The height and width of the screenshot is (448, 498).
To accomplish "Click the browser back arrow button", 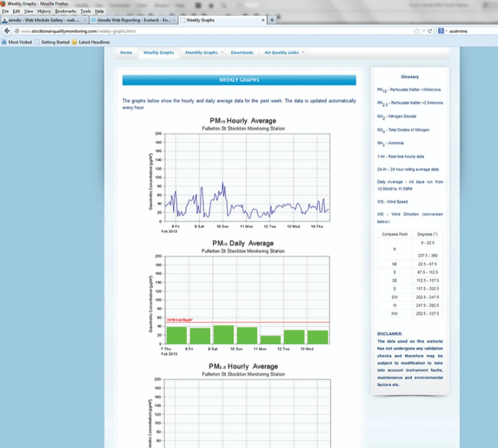I will [7, 31].
